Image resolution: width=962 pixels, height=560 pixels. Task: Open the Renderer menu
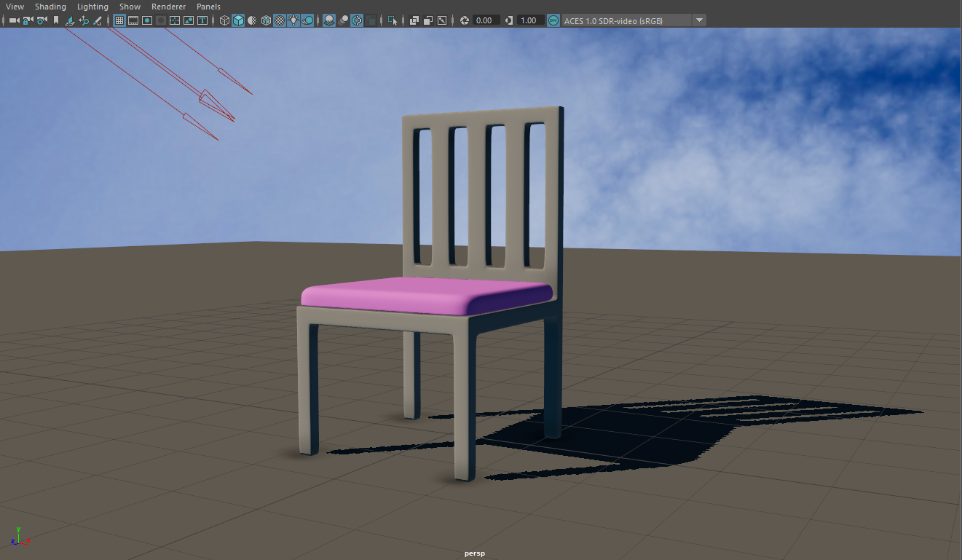(168, 7)
